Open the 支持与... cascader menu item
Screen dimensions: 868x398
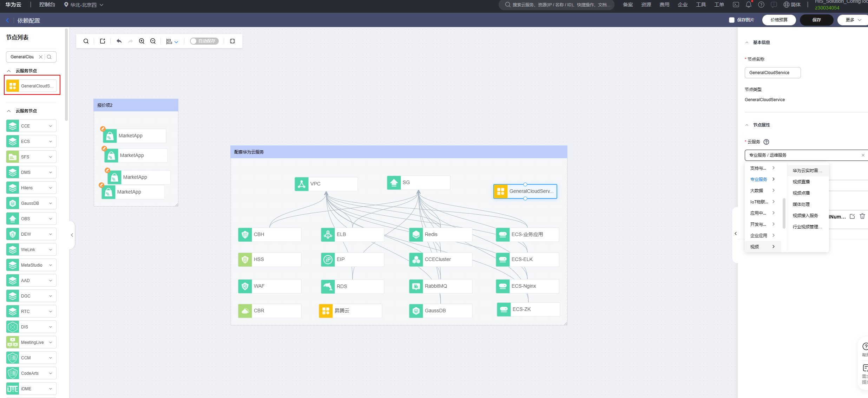[x=763, y=168]
